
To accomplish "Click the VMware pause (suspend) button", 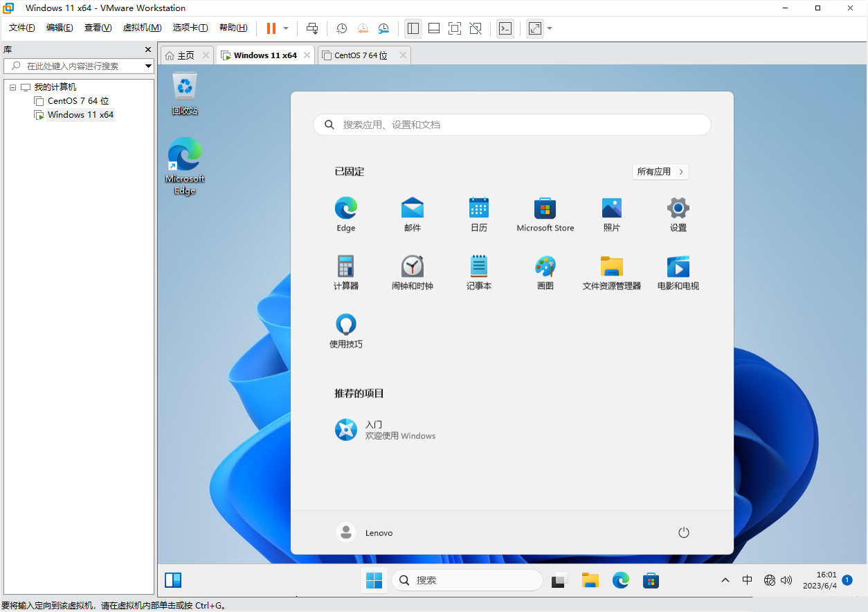I will tap(271, 28).
